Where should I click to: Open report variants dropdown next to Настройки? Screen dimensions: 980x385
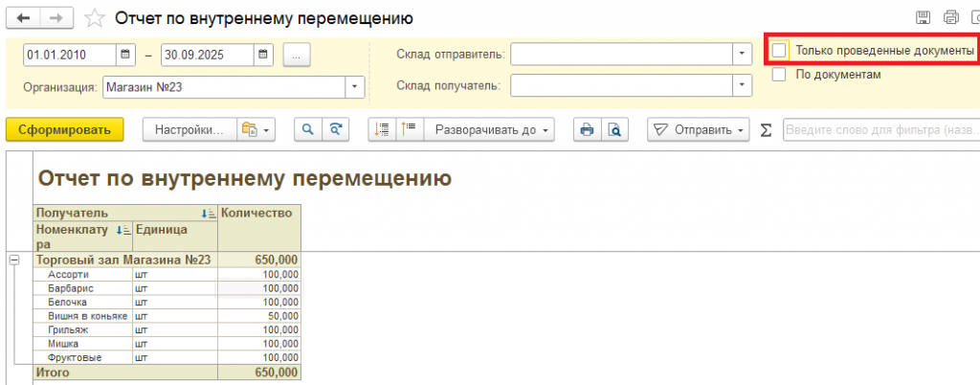coord(256,130)
